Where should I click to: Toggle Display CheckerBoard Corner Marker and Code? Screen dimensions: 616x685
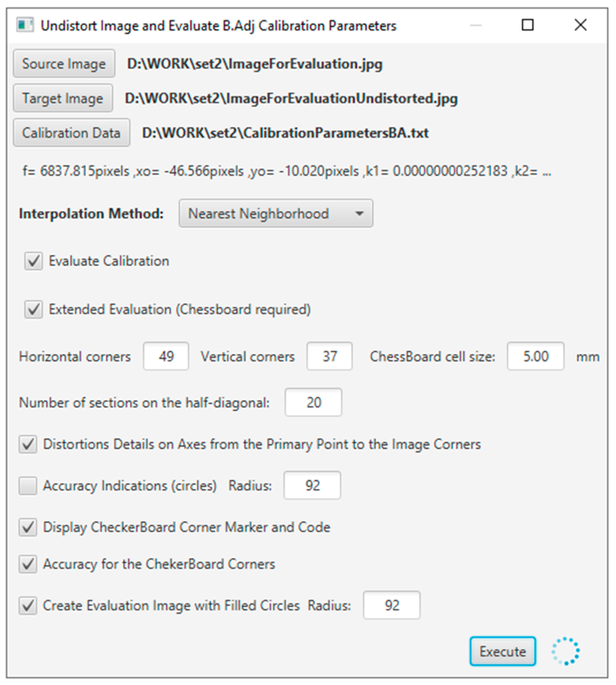click(28, 527)
